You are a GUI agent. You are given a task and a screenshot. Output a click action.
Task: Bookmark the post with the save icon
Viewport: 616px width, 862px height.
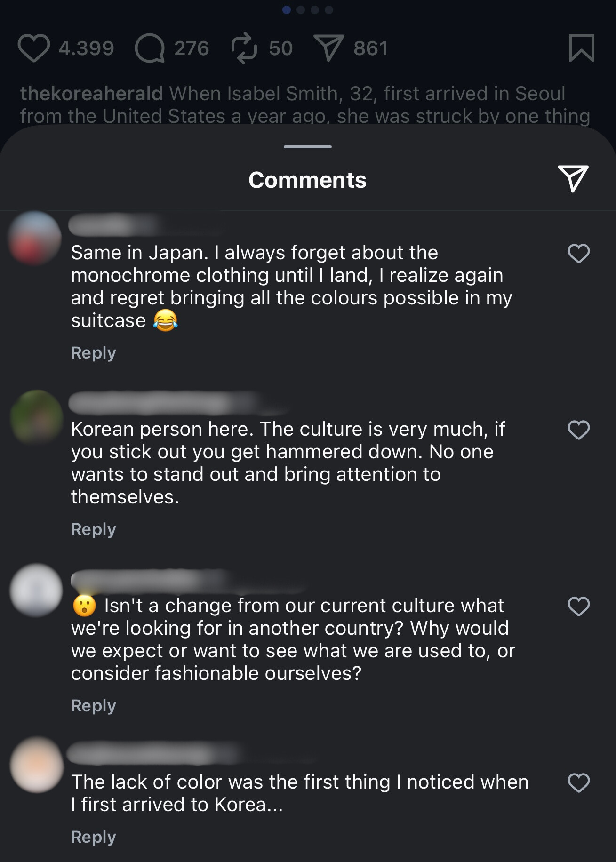point(582,48)
